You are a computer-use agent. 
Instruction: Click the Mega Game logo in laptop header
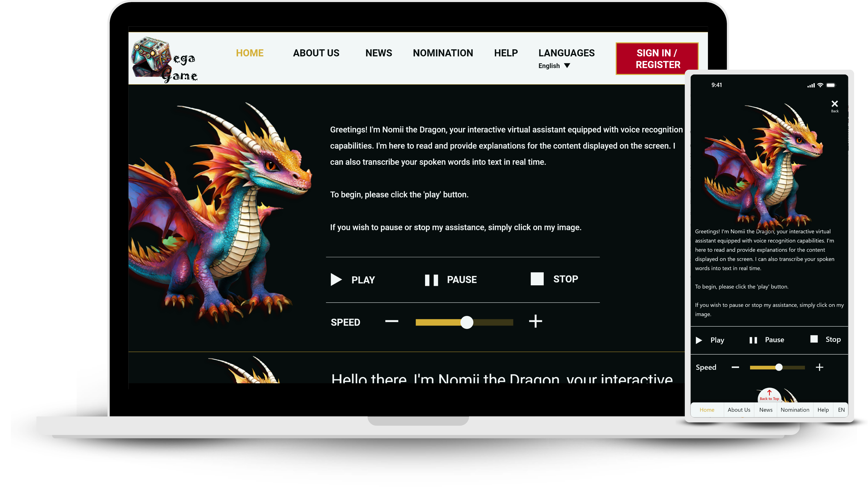165,60
